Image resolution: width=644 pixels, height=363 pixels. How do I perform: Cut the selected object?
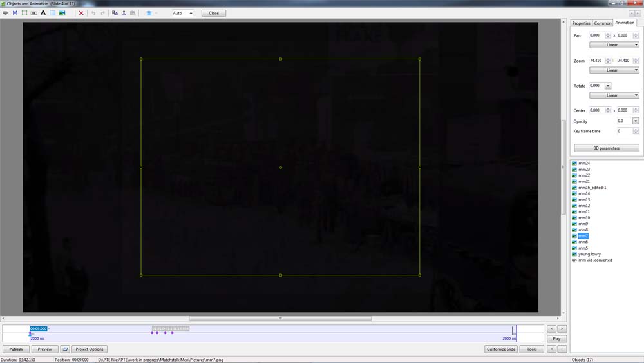click(124, 13)
